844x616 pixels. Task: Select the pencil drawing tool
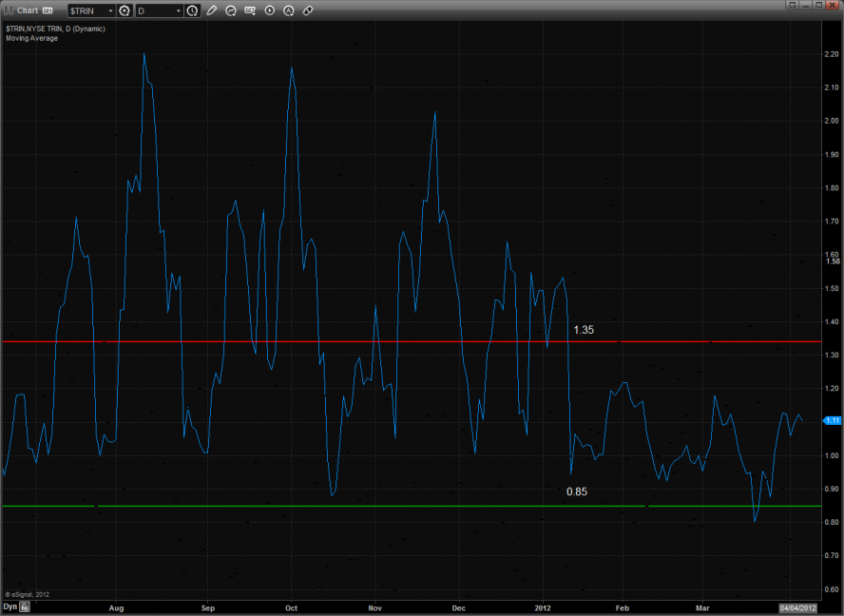[x=211, y=10]
